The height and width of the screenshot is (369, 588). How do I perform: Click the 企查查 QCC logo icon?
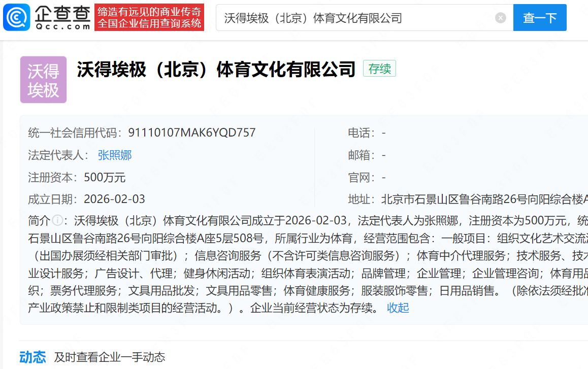[x=17, y=17]
